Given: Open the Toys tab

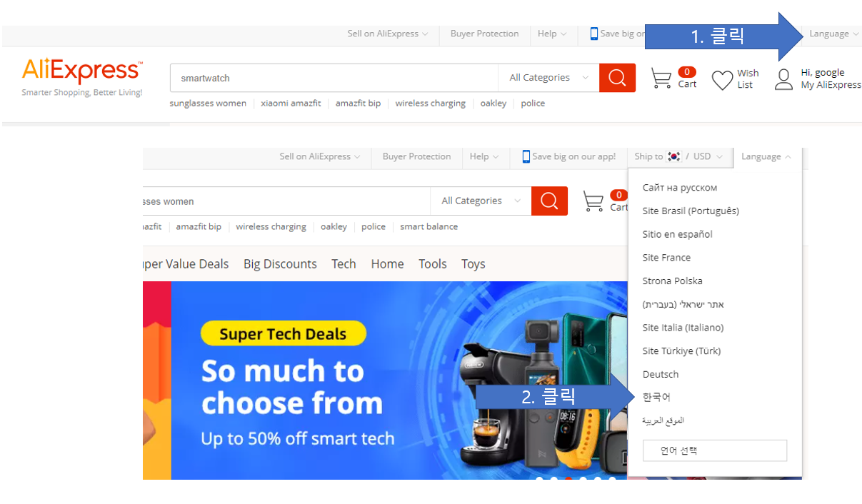Looking at the screenshot, I should [x=473, y=264].
